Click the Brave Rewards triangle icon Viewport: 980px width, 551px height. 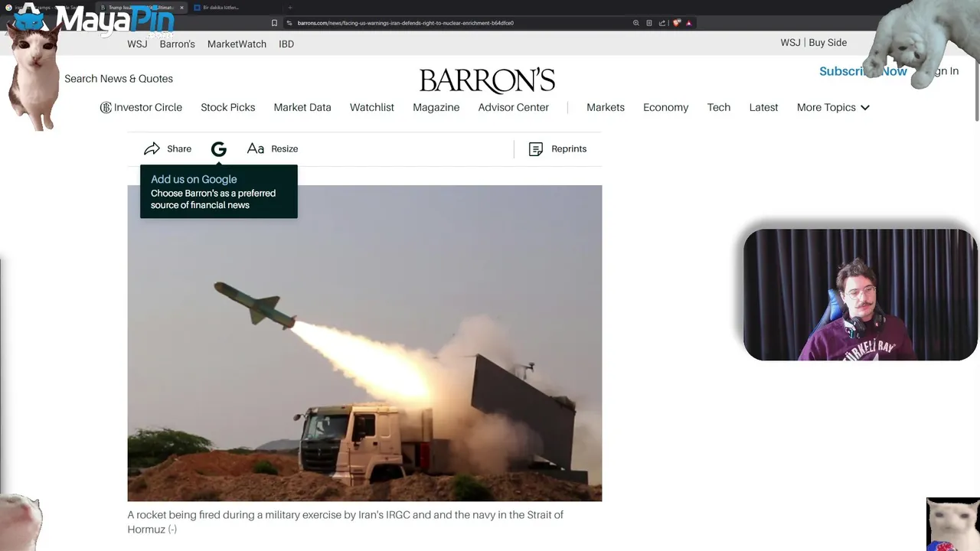coord(688,23)
